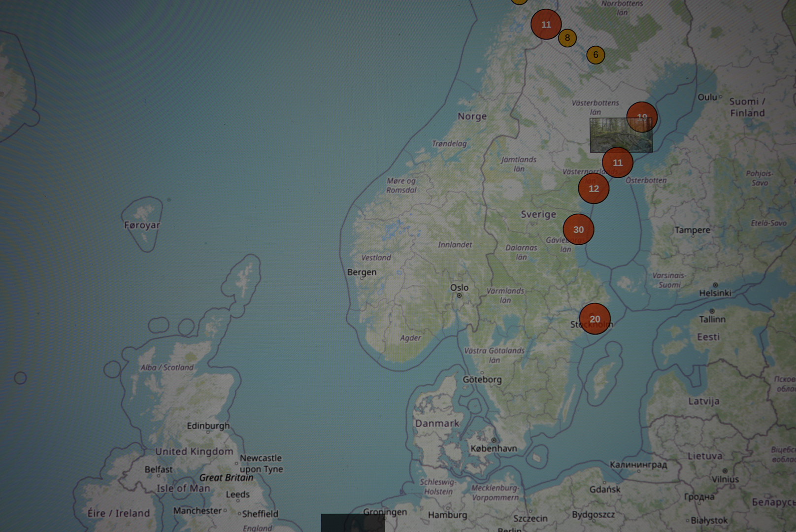796x532 pixels.
Task: Select the yellow 8 cluster marker
Action: coord(567,38)
